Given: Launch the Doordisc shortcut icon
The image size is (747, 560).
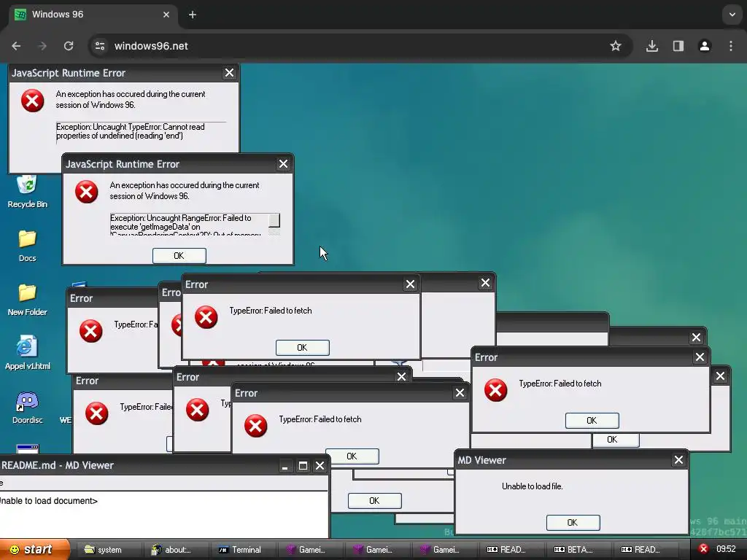Looking at the screenshot, I should 27,408.
